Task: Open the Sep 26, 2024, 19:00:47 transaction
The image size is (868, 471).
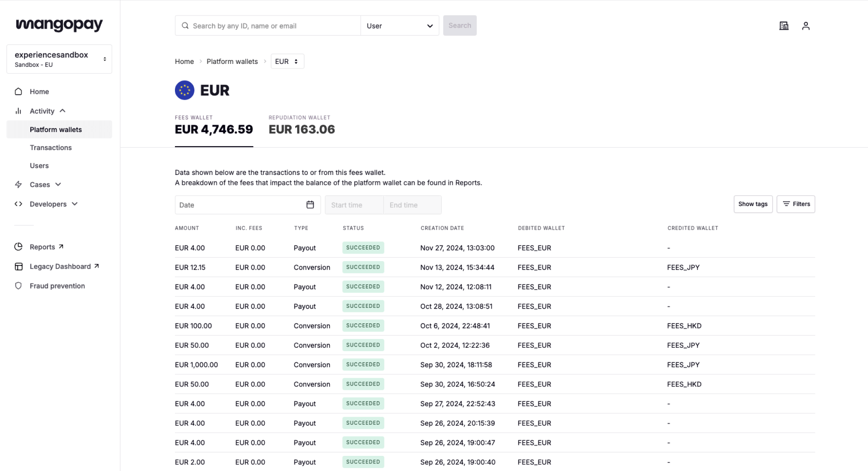Action: [x=495, y=442]
